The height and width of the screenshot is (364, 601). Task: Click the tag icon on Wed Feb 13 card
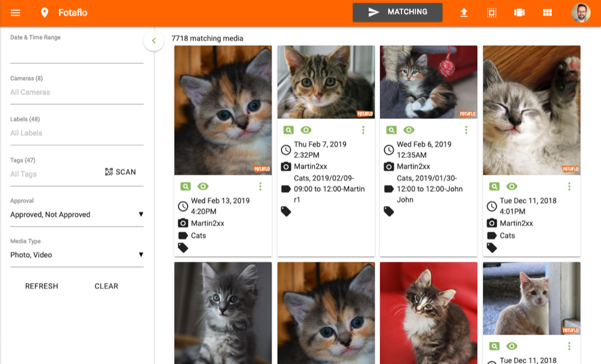[183, 248]
